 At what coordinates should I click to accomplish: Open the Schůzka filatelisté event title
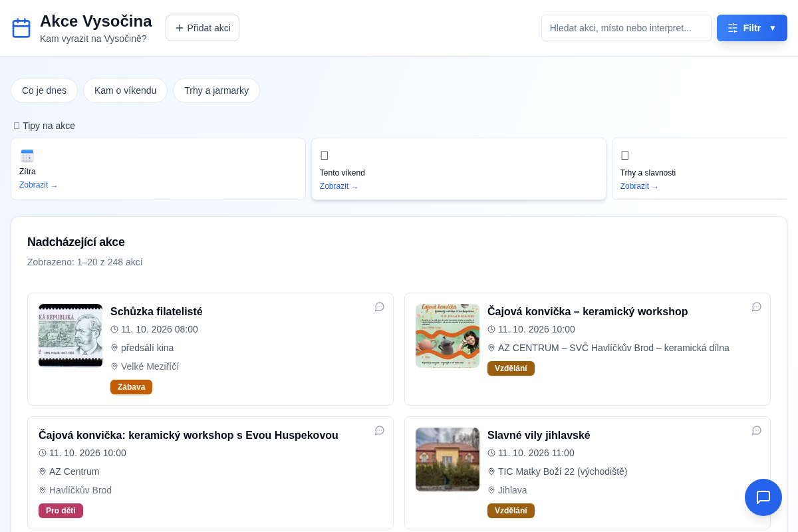(x=156, y=311)
